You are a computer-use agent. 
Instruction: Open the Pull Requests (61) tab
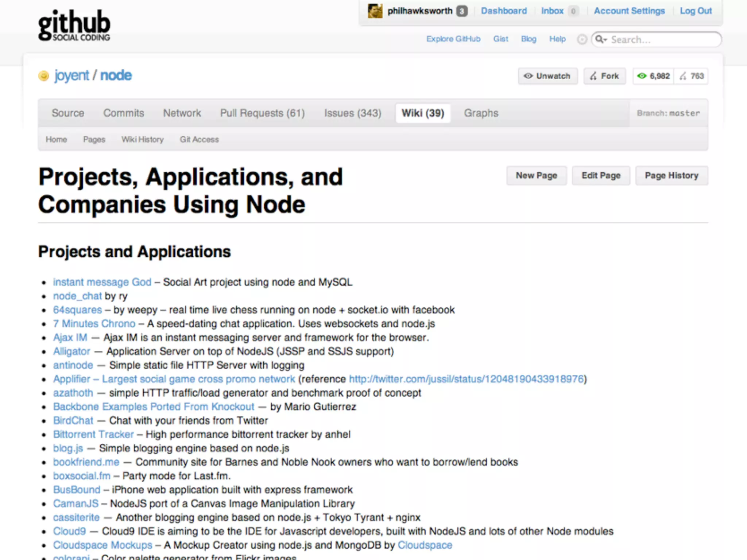coord(262,113)
